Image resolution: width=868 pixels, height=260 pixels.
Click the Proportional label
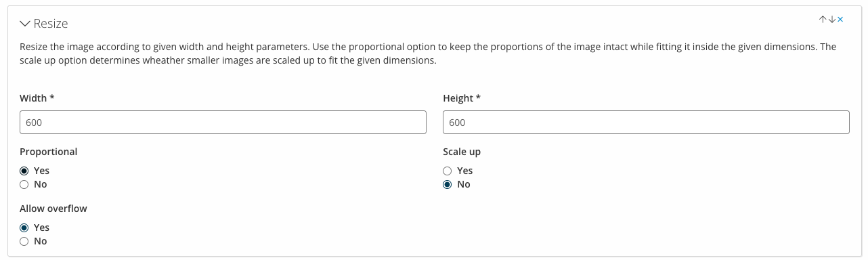pyautogui.click(x=49, y=152)
